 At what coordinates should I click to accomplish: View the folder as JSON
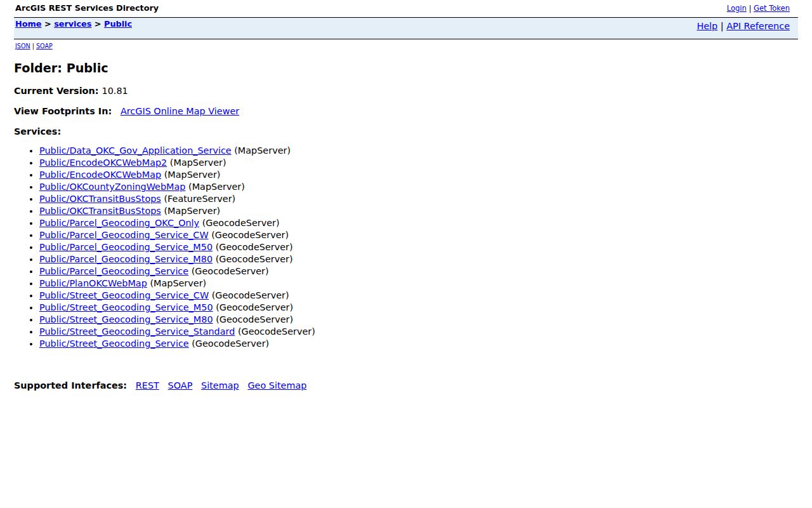click(22, 46)
